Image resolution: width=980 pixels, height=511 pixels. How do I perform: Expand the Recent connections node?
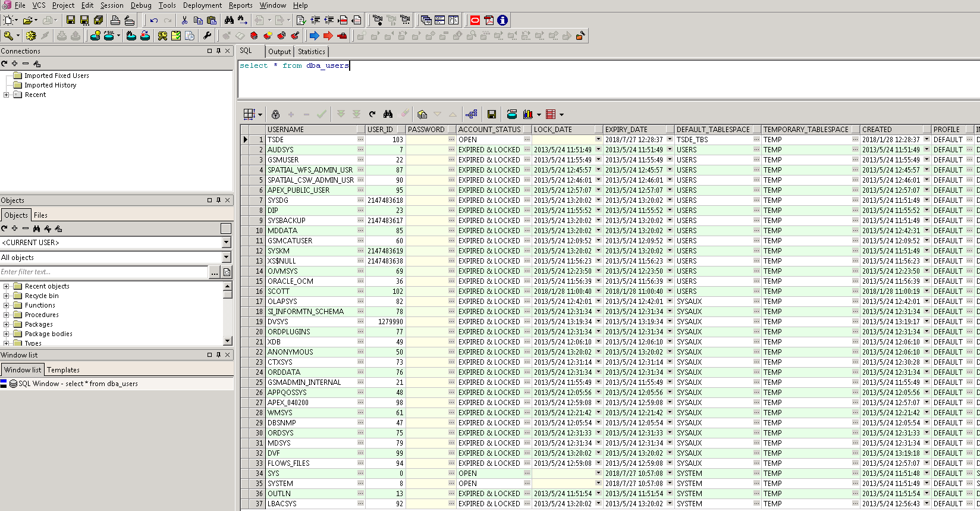7,95
